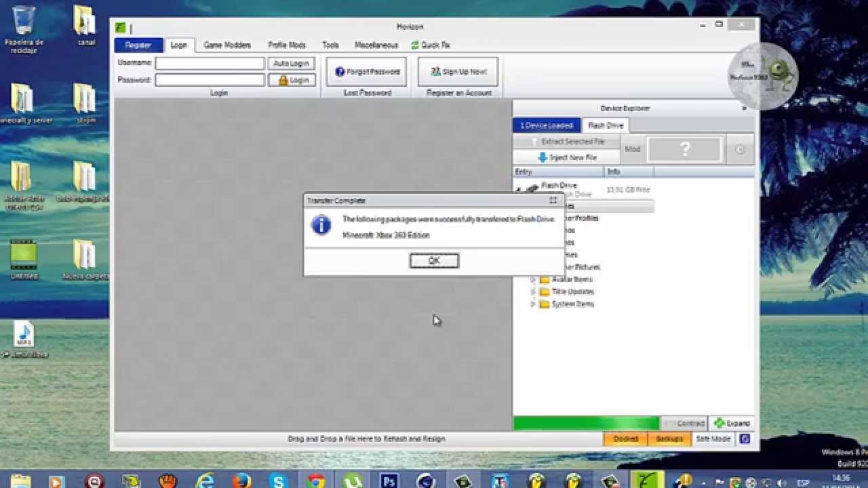Open the Miscellaneous tab

coord(376,45)
